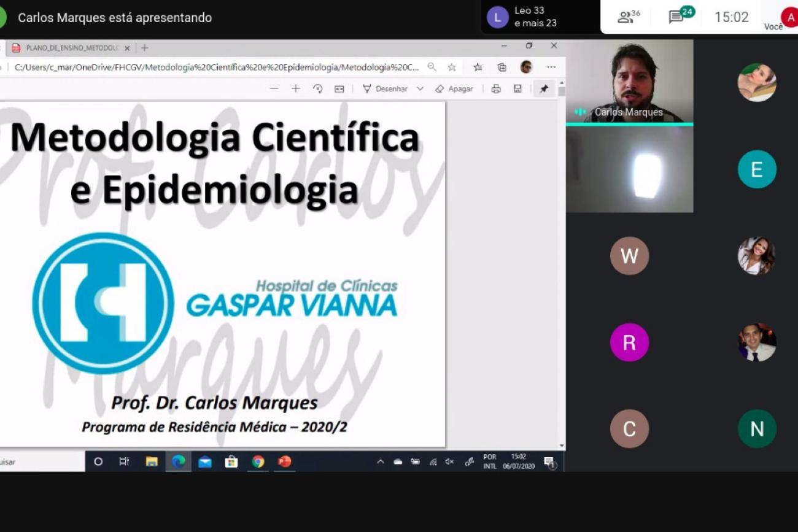The image size is (798, 532).
Task: Open Task View in the taskbar
Action: [124, 461]
